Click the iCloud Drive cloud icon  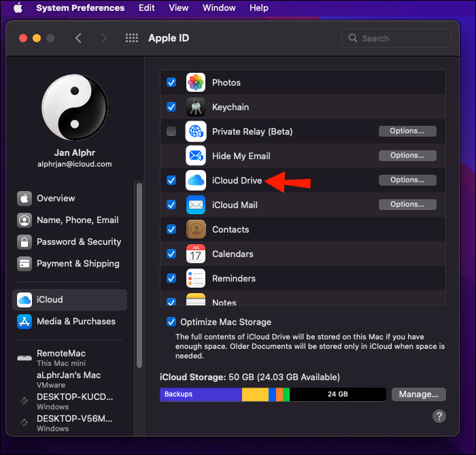click(196, 180)
